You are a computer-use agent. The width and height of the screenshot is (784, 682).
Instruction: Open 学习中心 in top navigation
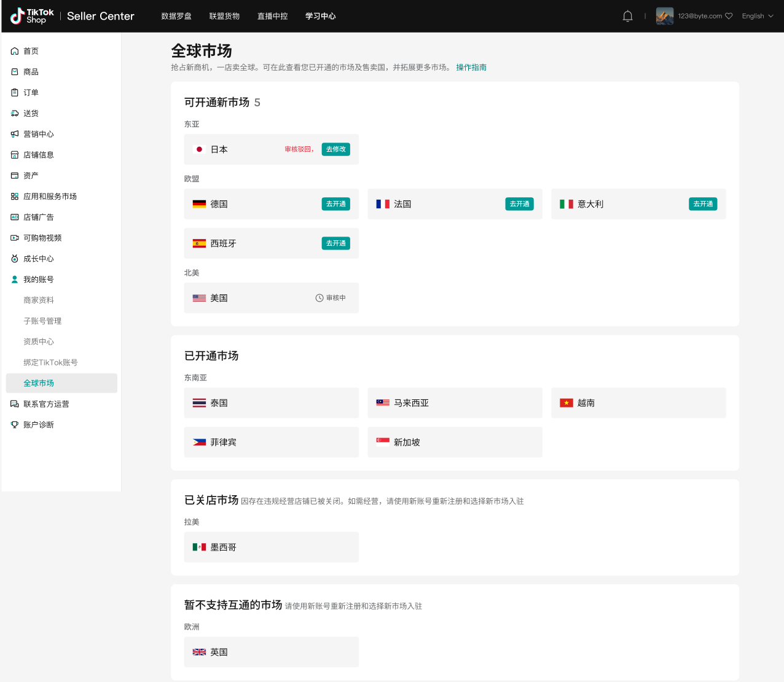(320, 16)
